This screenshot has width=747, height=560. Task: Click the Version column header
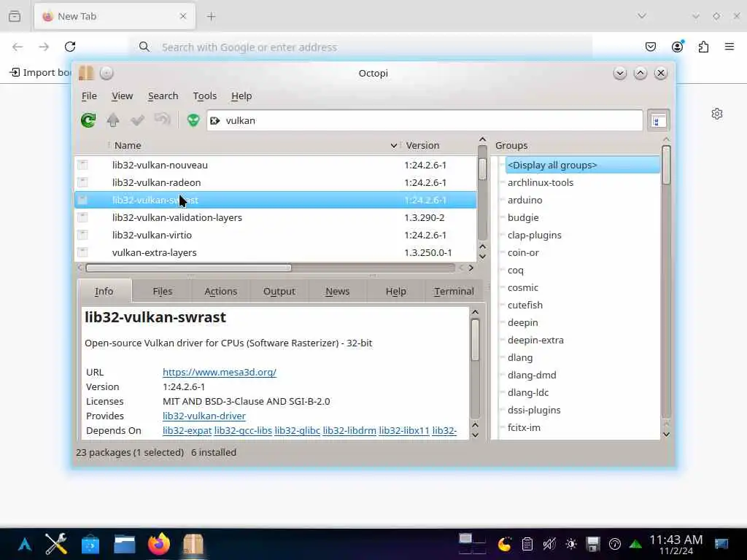pyautogui.click(x=422, y=145)
